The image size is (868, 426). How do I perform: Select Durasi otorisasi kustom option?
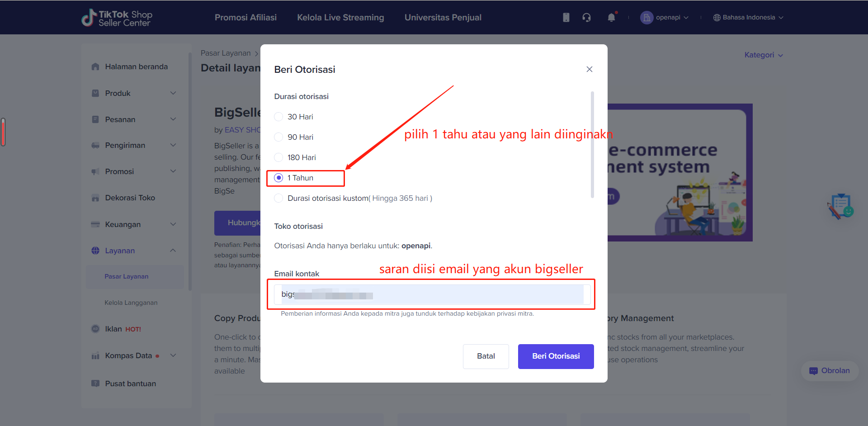(278, 198)
